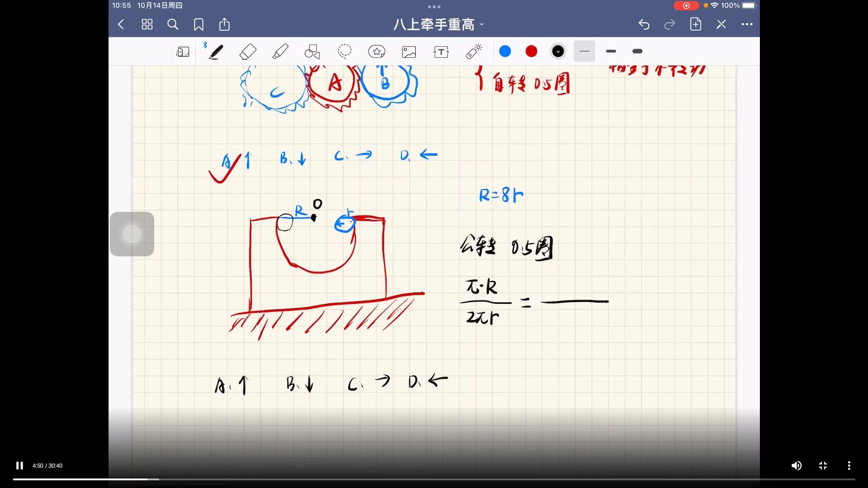Toggle the zoom window tool
The width and height of the screenshot is (868, 488).
coord(183,52)
